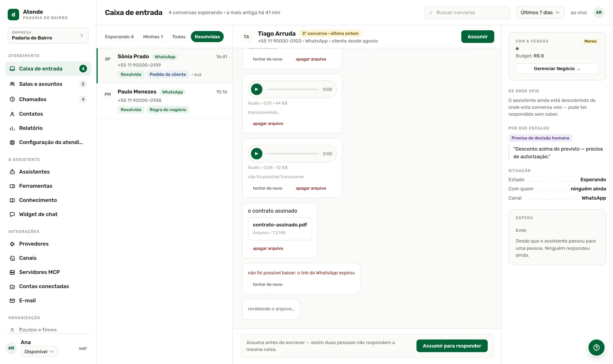
Task: Select the Resolvidas tab
Action: pos(207,37)
